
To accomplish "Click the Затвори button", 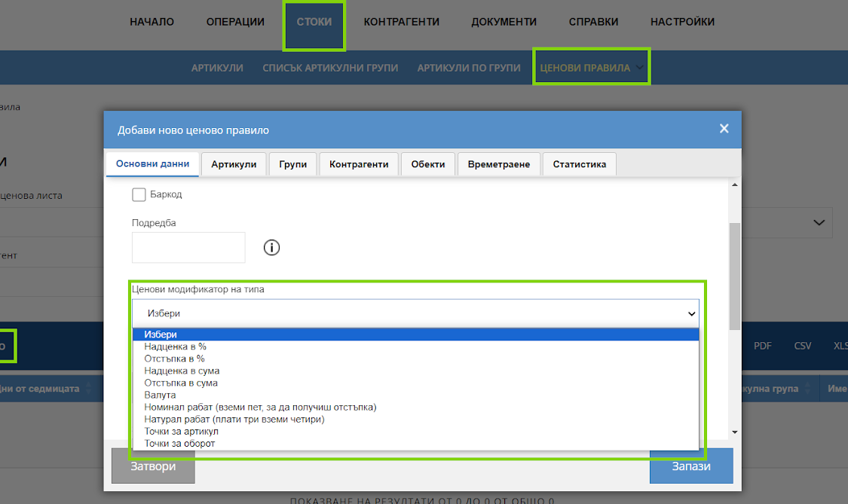I will point(153,466).
